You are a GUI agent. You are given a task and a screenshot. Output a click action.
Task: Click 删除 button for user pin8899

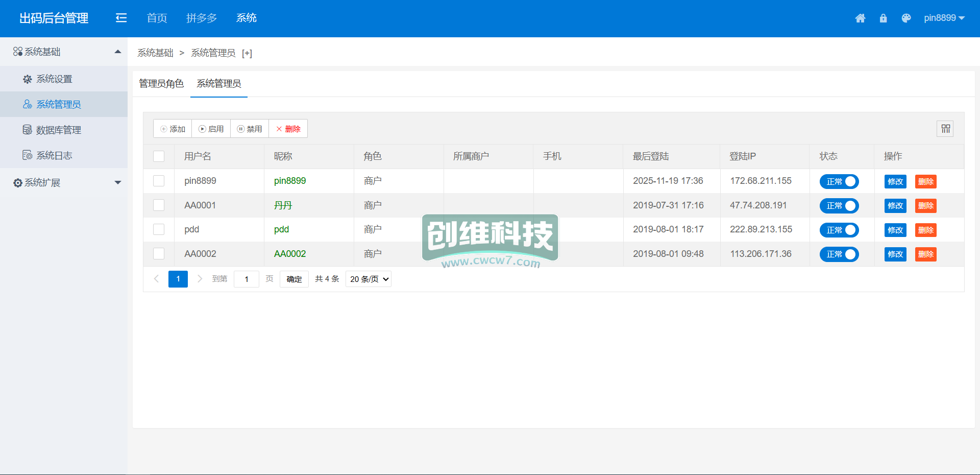point(925,182)
